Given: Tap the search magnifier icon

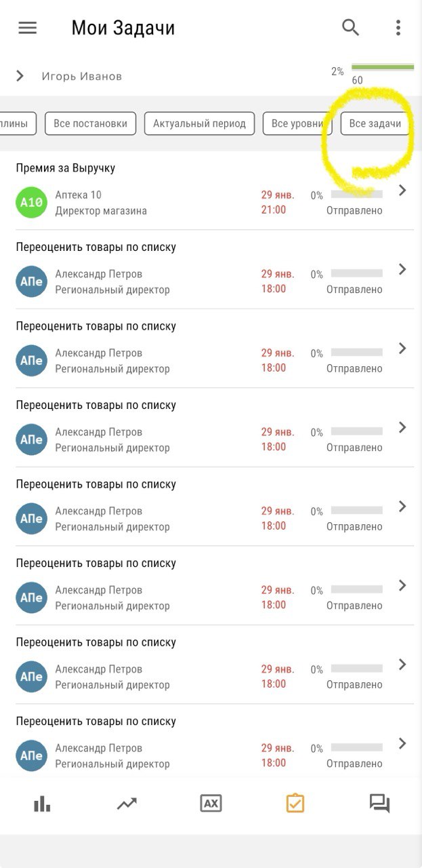Looking at the screenshot, I should 350,28.
